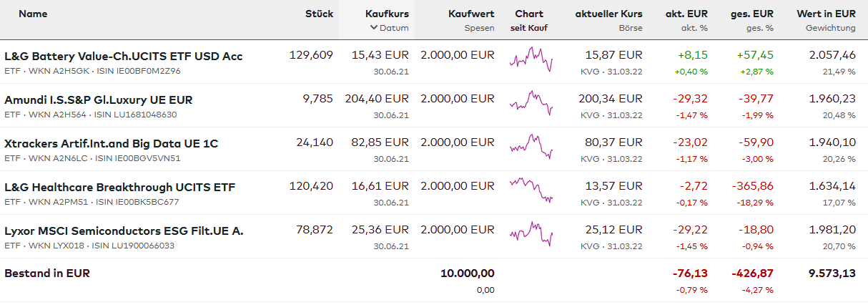The image size is (868, 305).
Task: Click the sort chevron beside Datum
Action: tap(373, 28)
